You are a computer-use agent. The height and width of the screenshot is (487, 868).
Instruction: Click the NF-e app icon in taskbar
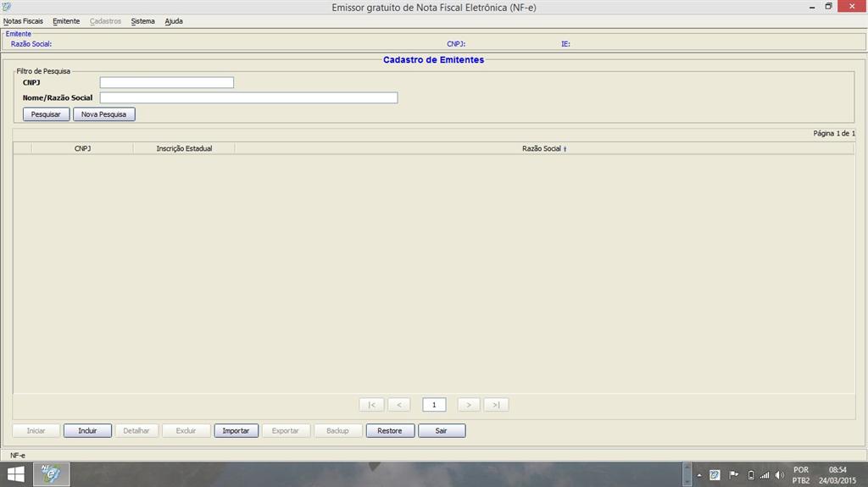tap(52, 474)
